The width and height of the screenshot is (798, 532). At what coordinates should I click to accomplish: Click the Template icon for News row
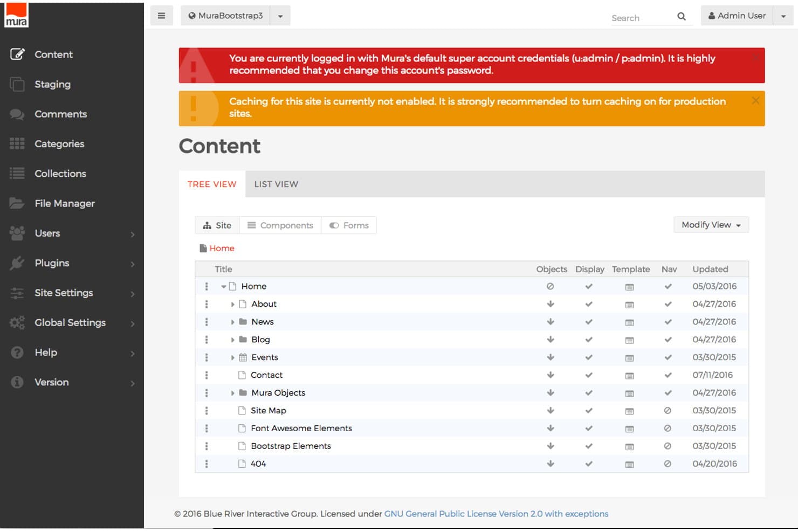[629, 322]
